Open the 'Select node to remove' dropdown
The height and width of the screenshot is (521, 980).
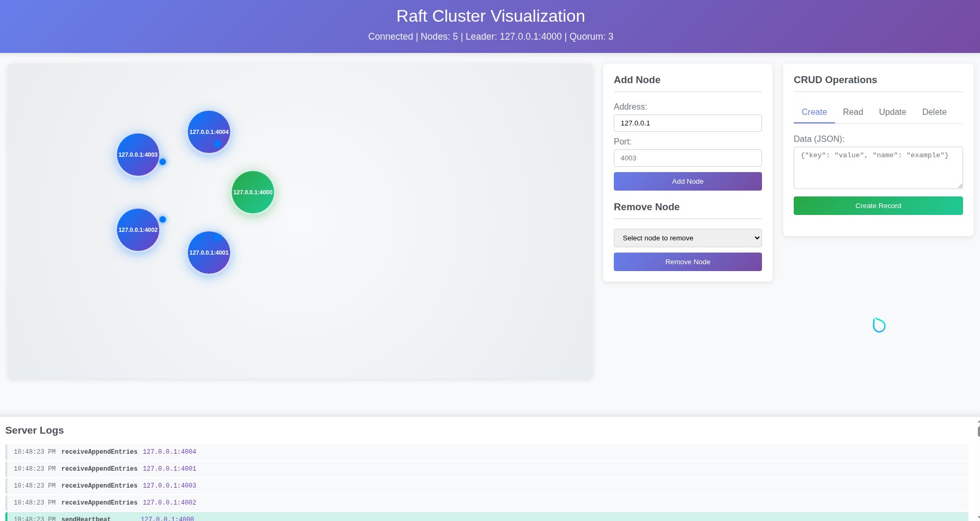click(687, 238)
